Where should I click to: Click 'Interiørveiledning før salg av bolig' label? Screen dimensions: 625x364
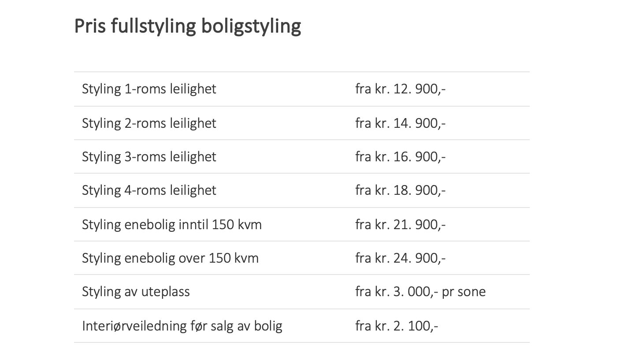[182, 326]
